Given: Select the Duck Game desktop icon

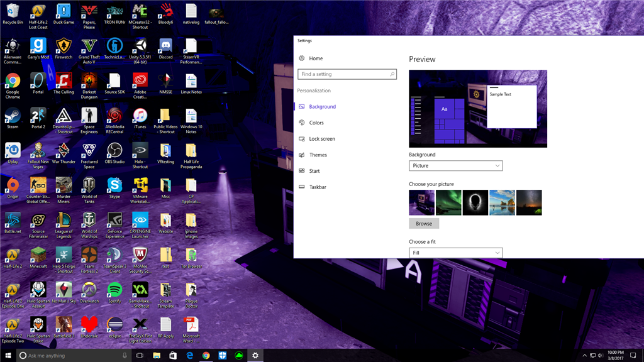Looking at the screenshot, I should click(64, 14).
